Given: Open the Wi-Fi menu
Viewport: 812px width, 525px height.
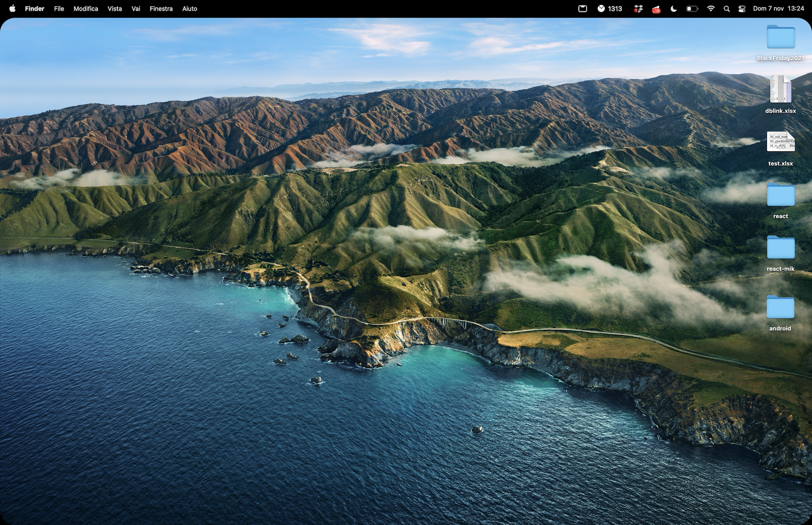Looking at the screenshot, I should tap(710, 8).
